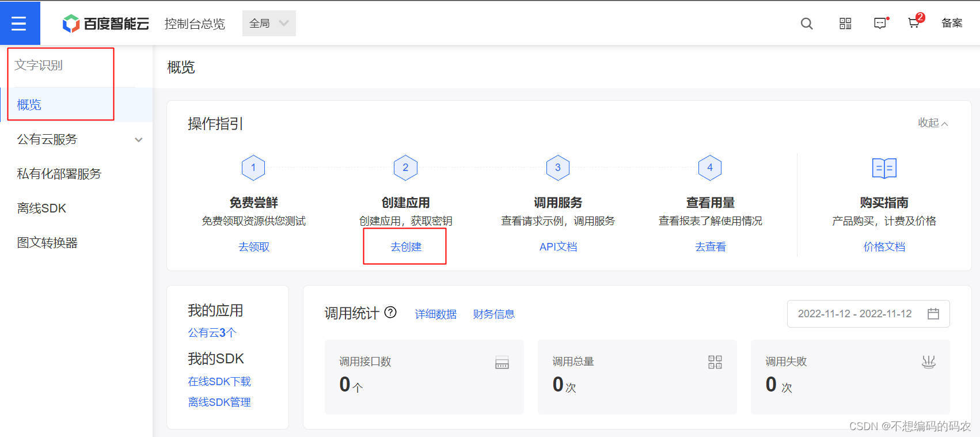Click step 2 hexagon 创建应用

(405, 168)
